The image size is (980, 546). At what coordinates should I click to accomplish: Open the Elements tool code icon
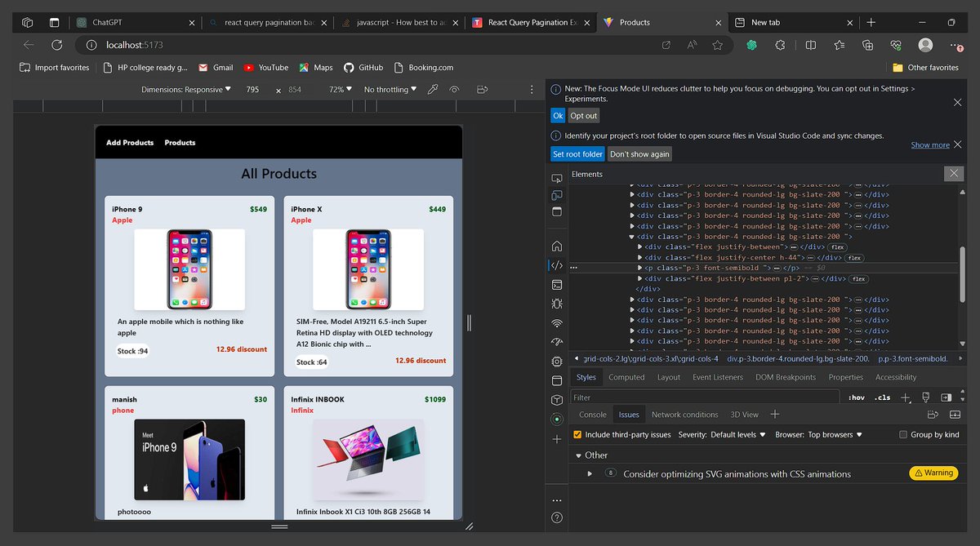557,265
